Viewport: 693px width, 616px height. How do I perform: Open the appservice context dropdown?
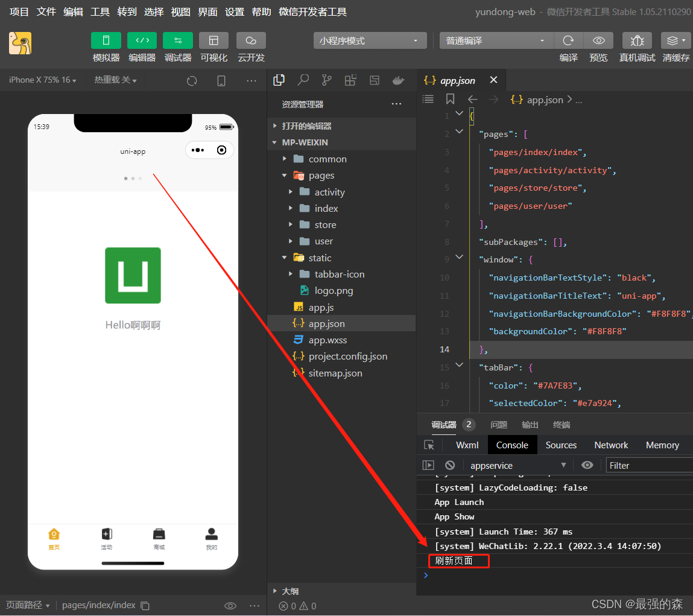pyautogui.click(x=518, y=465)
